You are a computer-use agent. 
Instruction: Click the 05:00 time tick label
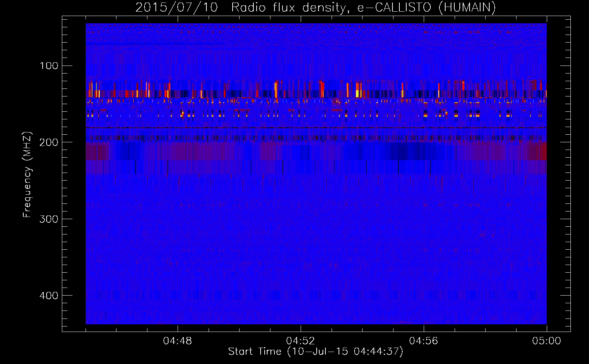(546, 341)
